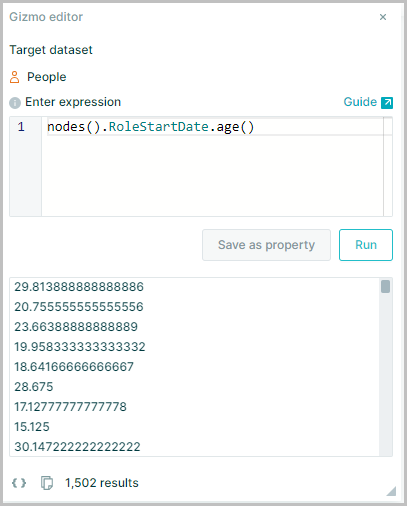This screenshot has width=407, height=506.
Task: Click the external link arrow icon next to Guide
Action: pyautogui.click(x=387, y=103)
